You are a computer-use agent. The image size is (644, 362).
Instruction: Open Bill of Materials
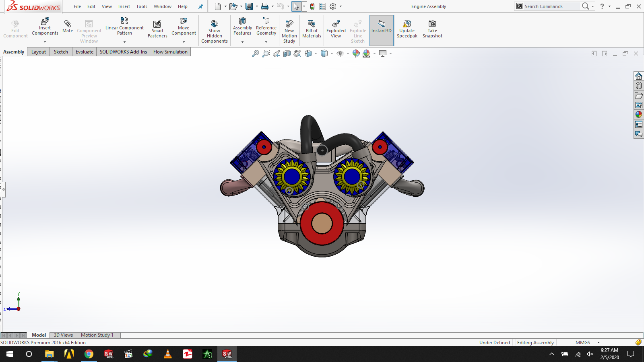312,29
